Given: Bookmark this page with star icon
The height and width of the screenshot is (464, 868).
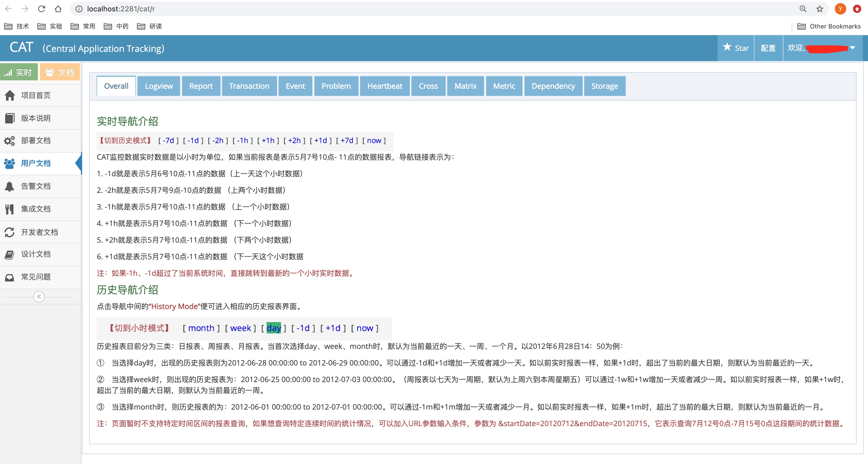Looking at the screenshot, I should tap(819, 9).
